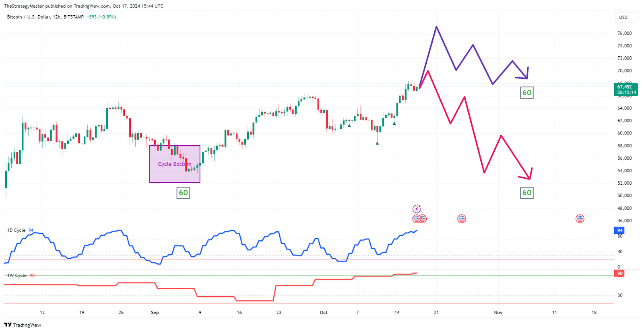The width and height of the screenshot is (644, 332).
Task: Click the lightning bolt event icon
Action: point(417,209)
